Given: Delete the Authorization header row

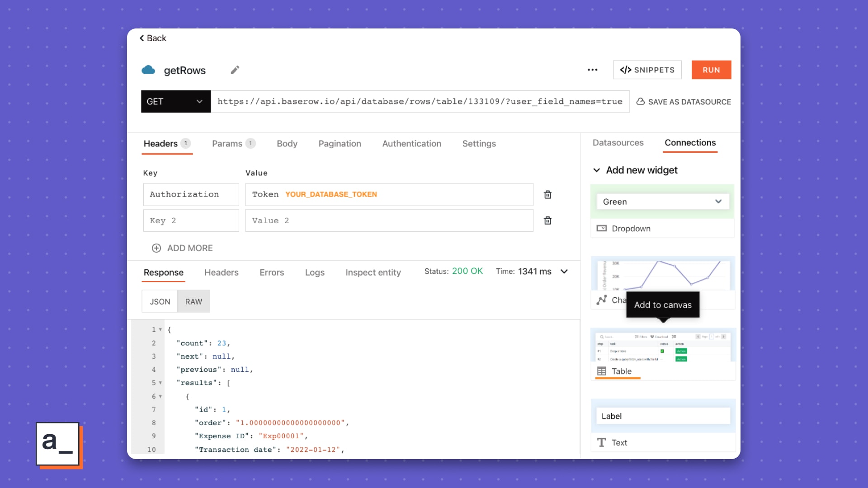Looking at the screenshot, I should tap(547, 195).
